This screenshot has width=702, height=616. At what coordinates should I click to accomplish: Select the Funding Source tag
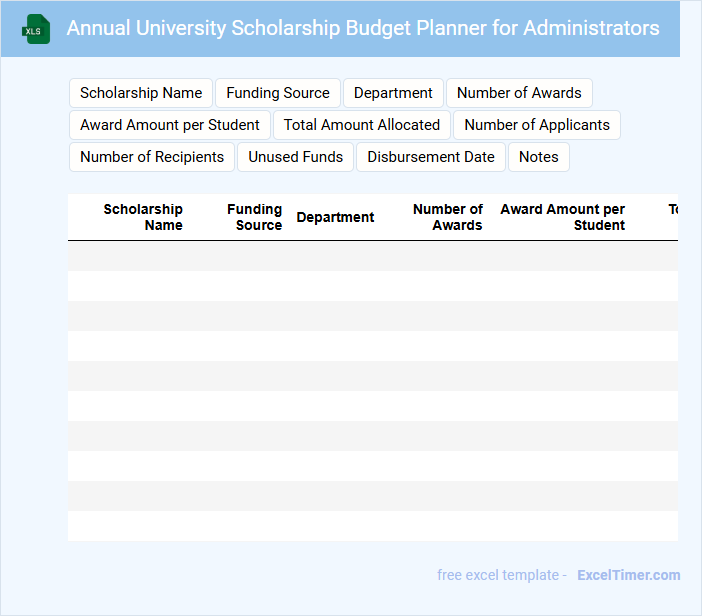point(278,93)
